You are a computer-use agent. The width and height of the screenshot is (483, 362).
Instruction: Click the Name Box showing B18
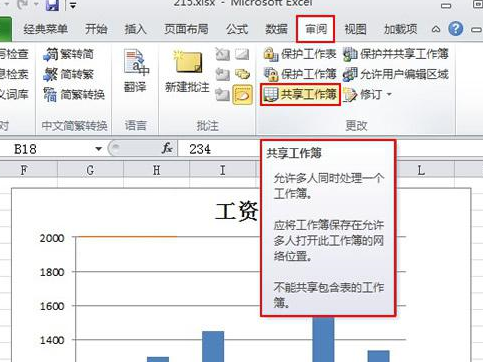(x=50, y=149)
